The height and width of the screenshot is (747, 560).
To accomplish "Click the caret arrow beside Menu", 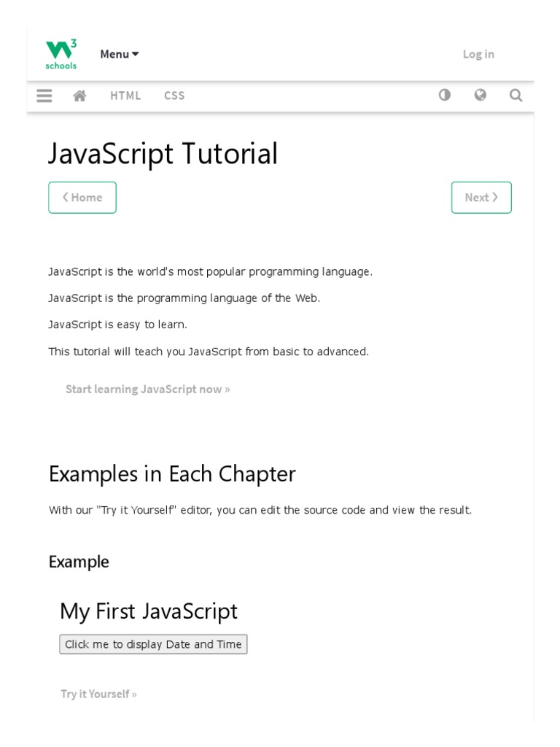I will (x=135, y=54).
